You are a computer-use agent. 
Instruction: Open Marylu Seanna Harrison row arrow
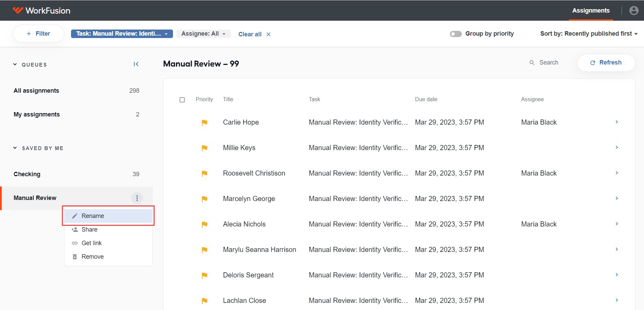click(616, 249)
